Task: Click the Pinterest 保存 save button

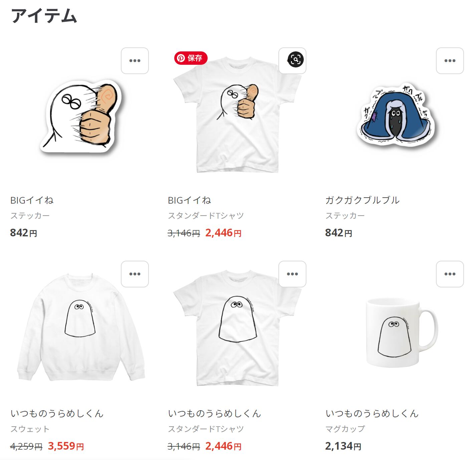Action: (x=191, y=58)
